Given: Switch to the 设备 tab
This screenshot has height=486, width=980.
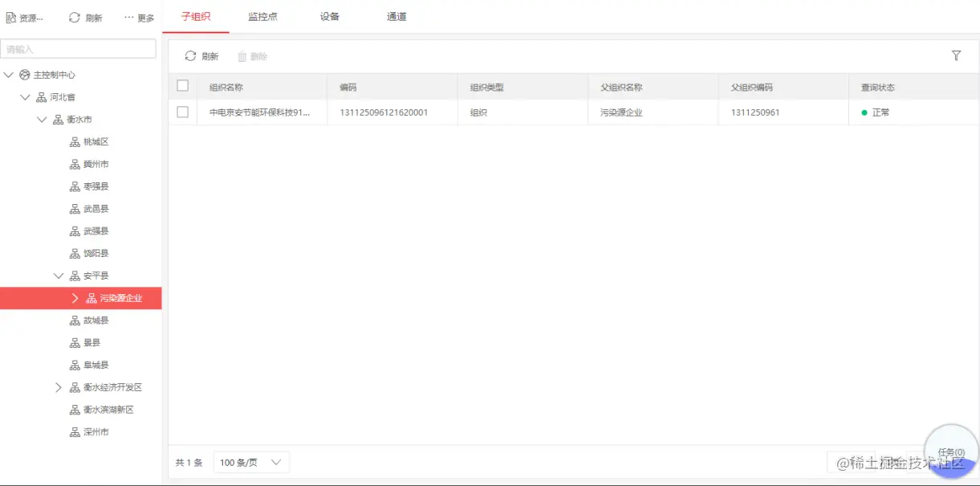Looking at the screenshot, I should pos(329,17).
